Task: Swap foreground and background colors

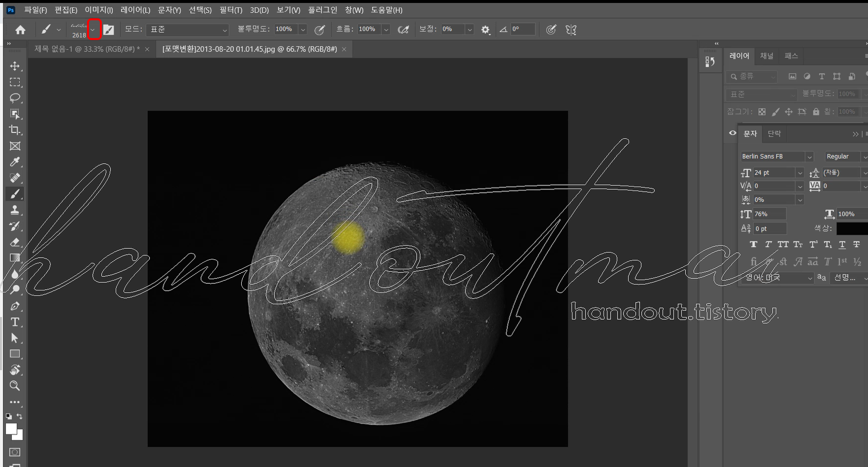Action: (19, 416)
